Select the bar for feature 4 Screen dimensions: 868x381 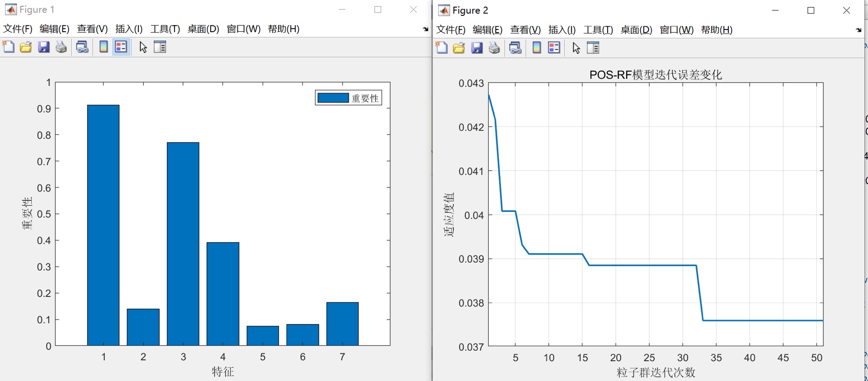(x=223, y=294)
